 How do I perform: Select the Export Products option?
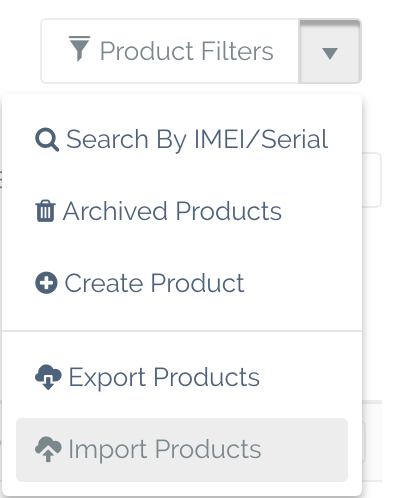(182, 377)
